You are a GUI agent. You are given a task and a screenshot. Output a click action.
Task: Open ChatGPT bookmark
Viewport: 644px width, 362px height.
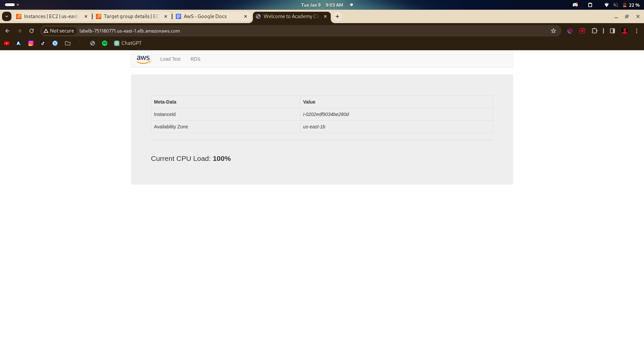tap(128, 43)
